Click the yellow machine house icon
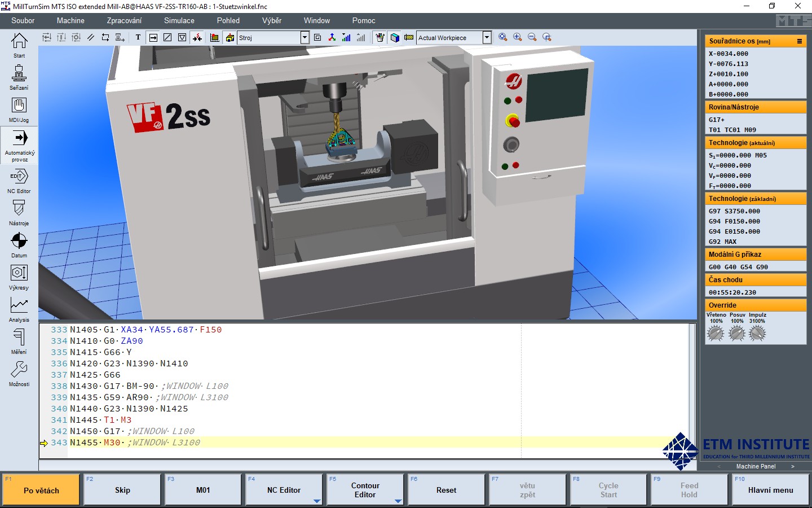The height and width of the screenshot is (508, 812). pos(230,37)
